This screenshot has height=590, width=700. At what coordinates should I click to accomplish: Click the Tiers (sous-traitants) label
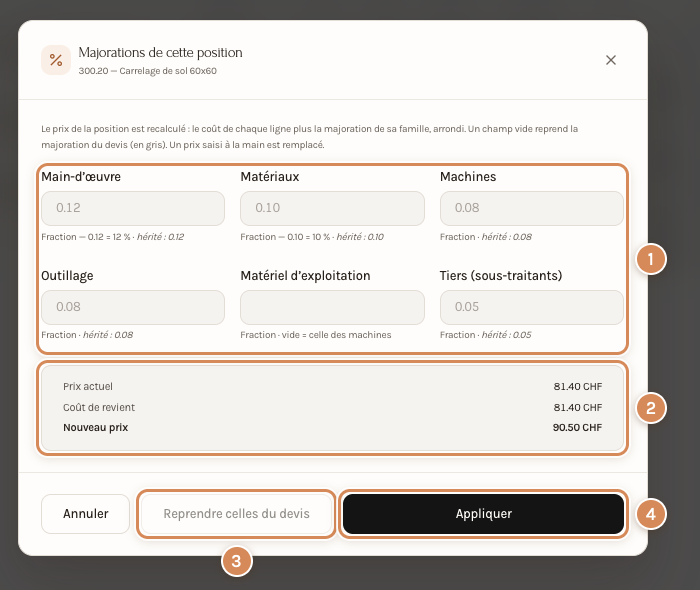(501, 276)
